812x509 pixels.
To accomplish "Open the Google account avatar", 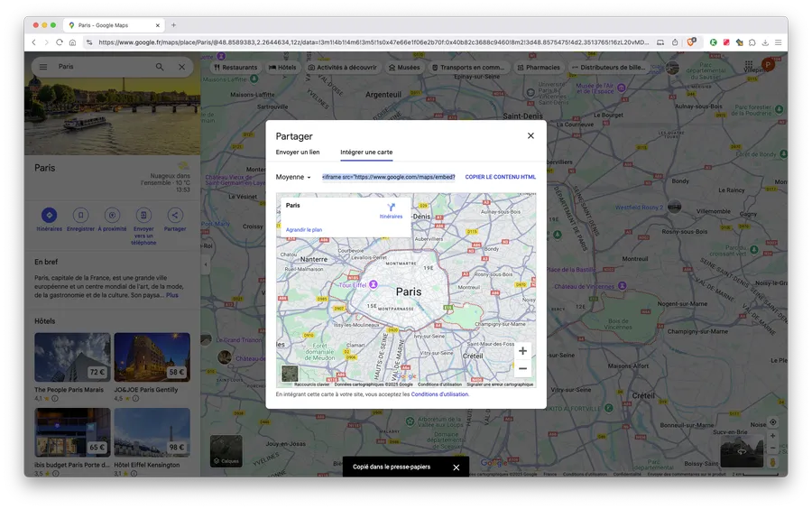I will click(768, 65).
